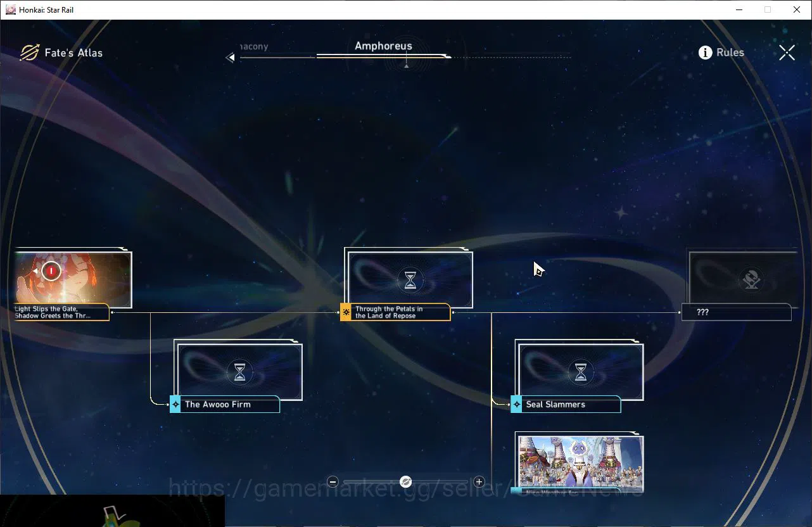
Task: Click blue star icon beside The Awooo Firm
Action: tap(175, 404)
